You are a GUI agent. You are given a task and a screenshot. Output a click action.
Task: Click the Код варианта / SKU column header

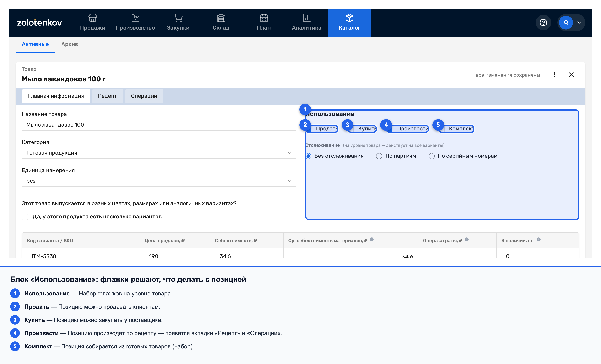[x=81, y=241]
